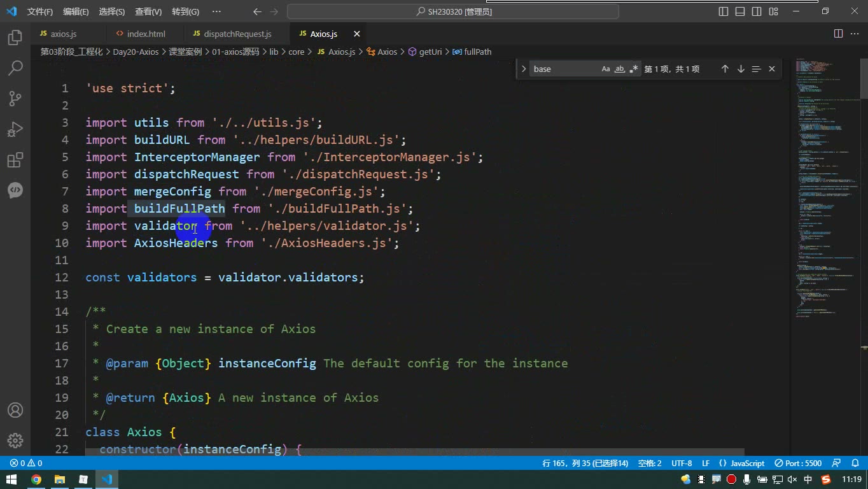Viewport: 868px width, 489px height.
Task: Split the editor to the right
Action: point(839,34)
